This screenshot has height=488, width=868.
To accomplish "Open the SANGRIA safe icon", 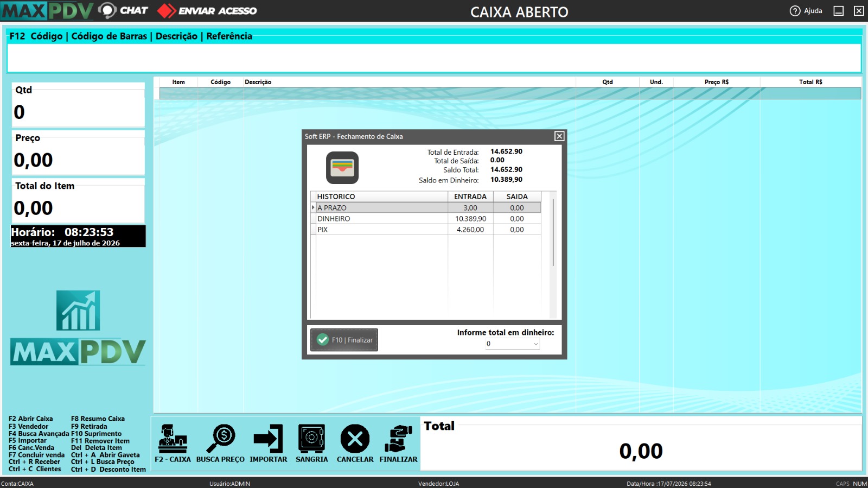I will [x=311, y=439].
